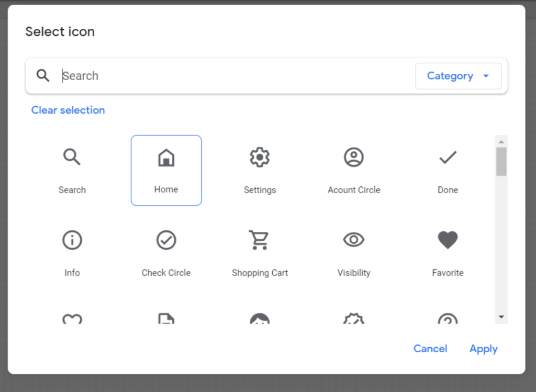Open the Category dropdown
Screen dimensions: 536x392
click(x=459, y=76)
